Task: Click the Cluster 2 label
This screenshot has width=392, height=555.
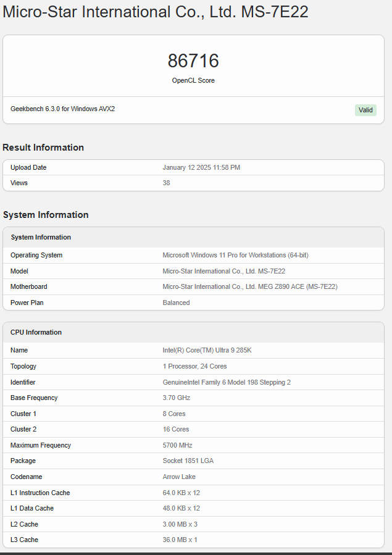Action: [x=23, y=429]
